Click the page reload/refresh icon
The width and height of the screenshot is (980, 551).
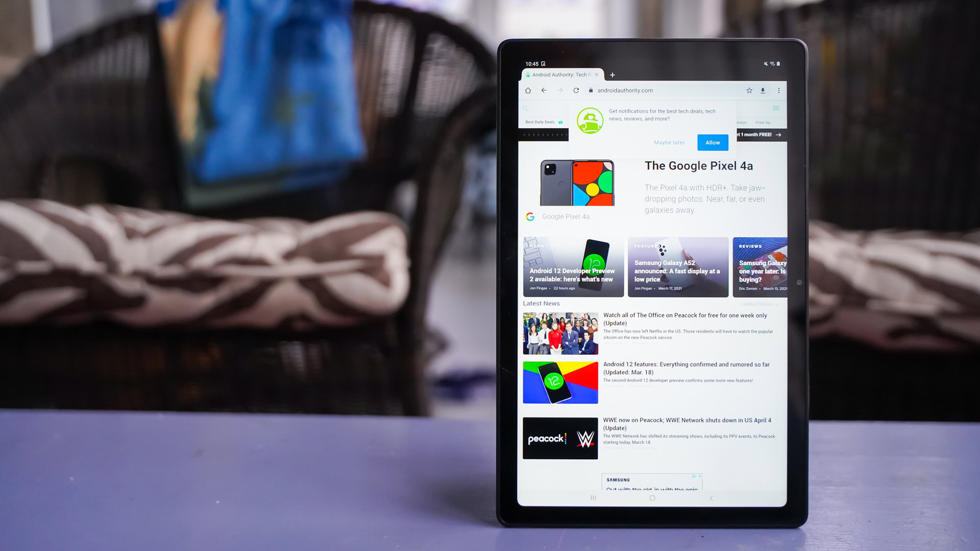(576, 90)
